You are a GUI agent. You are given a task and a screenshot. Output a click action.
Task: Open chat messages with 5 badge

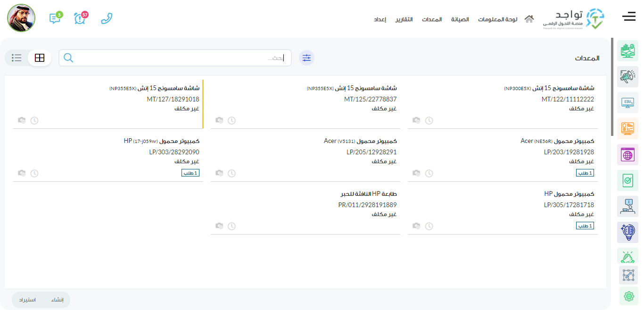[55, 18]
